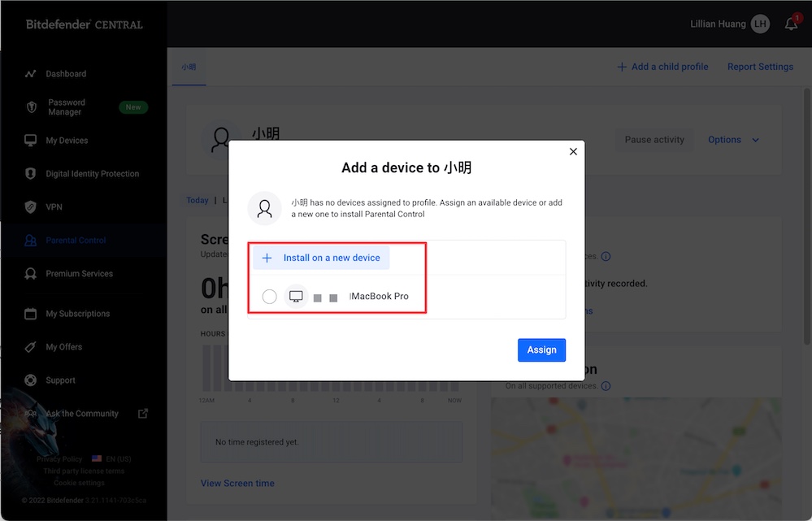Click info icon next to On all supported devices
Viewport: 812px width, 521px height.
coord(606,386)
